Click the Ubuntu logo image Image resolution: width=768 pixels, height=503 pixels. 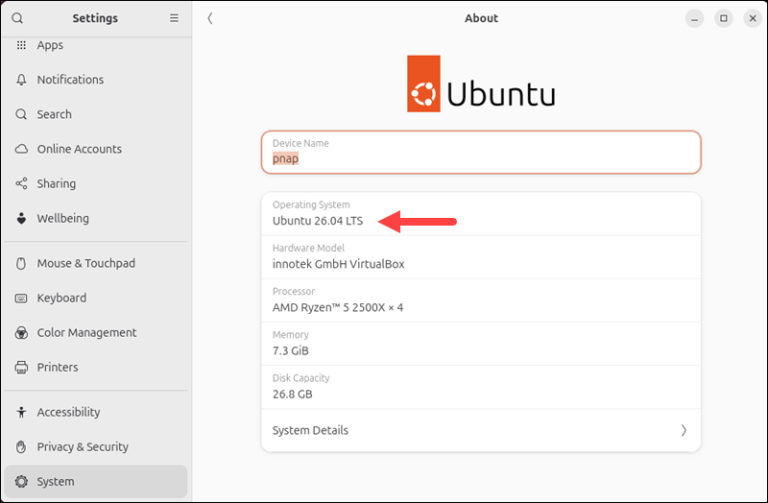pos(481,83)
